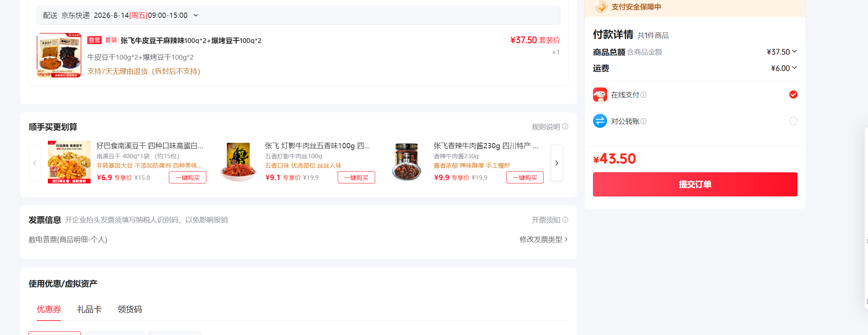Switch to the 礼品卡 tab
Viewport: 868px width, 335px height.
tap(89, 309)
